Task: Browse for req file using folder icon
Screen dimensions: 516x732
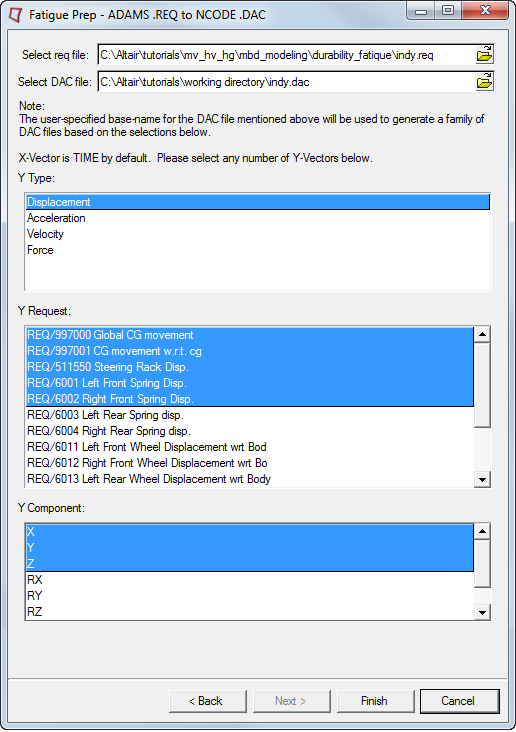Action: click(484, 55)
